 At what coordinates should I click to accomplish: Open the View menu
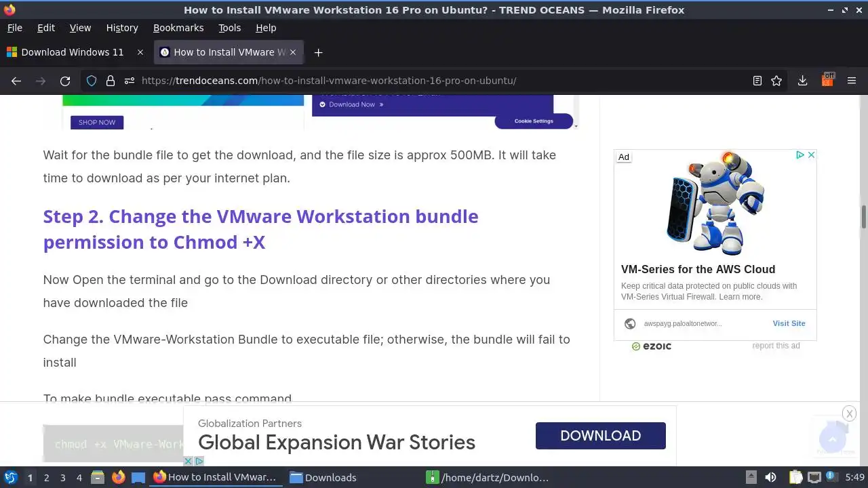click(x=80, y=28)
